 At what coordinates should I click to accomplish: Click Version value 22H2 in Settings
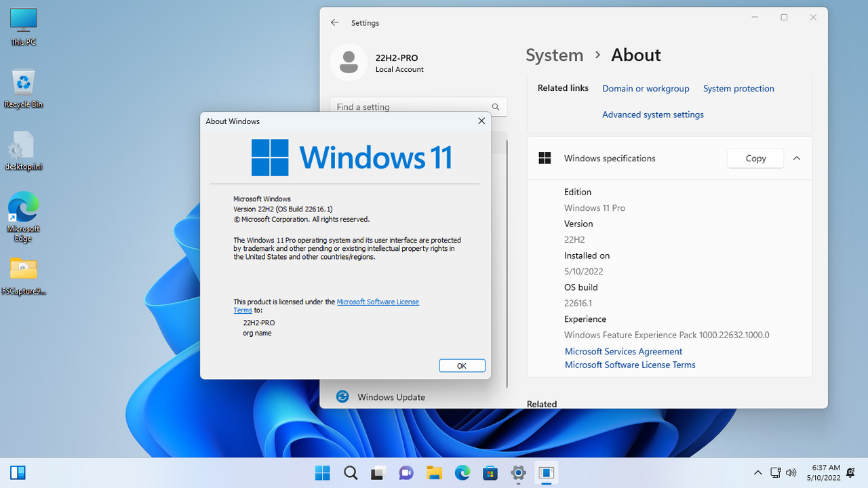click(x=574, y=240)
